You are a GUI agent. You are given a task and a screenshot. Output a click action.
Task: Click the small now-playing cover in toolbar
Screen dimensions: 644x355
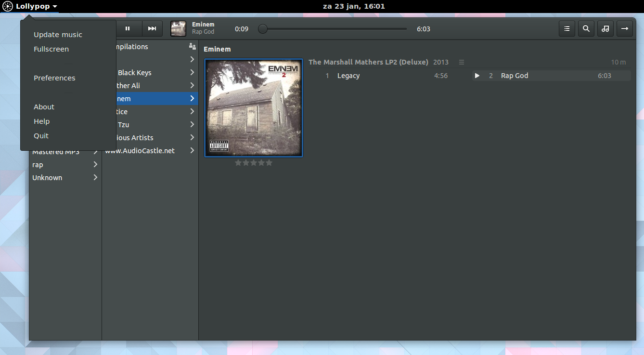coord(178,28)
